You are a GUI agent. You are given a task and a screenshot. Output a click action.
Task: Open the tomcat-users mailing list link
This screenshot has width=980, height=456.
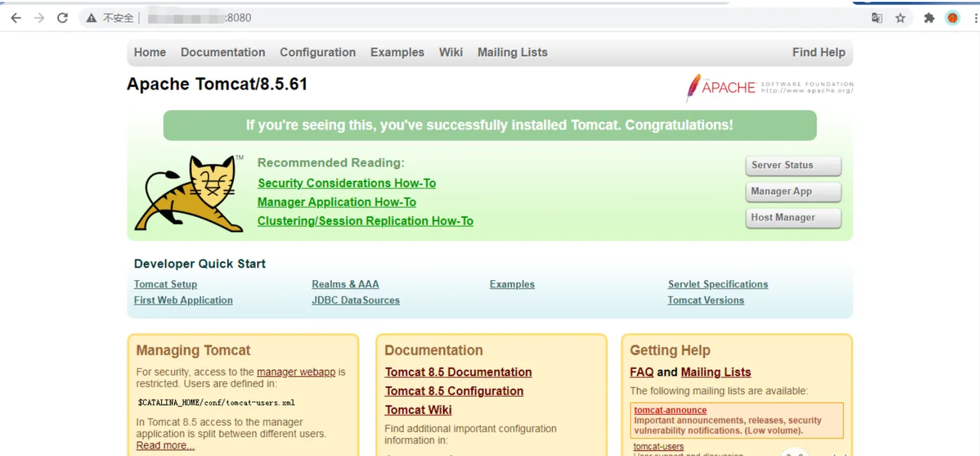click(x=659, y=447)
